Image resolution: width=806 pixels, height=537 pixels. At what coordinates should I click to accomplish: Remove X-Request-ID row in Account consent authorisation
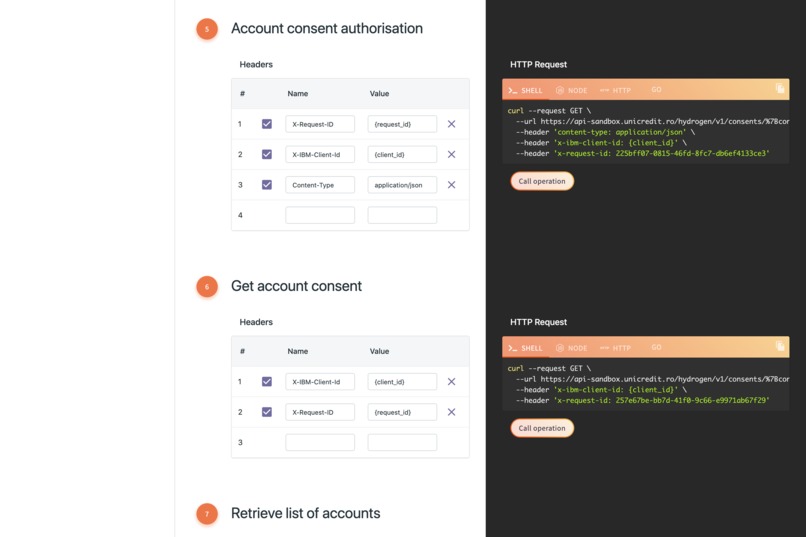pos(451,124)
